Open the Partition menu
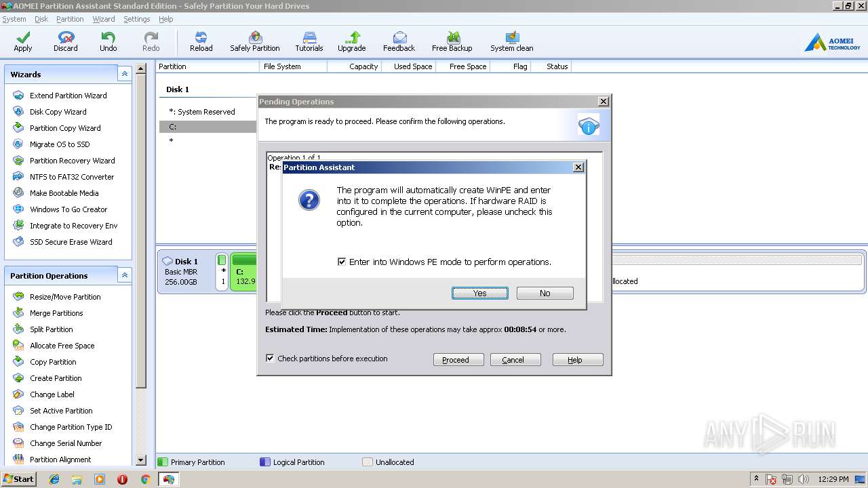This screenshot has width=868, height=488. coord(70,19)
